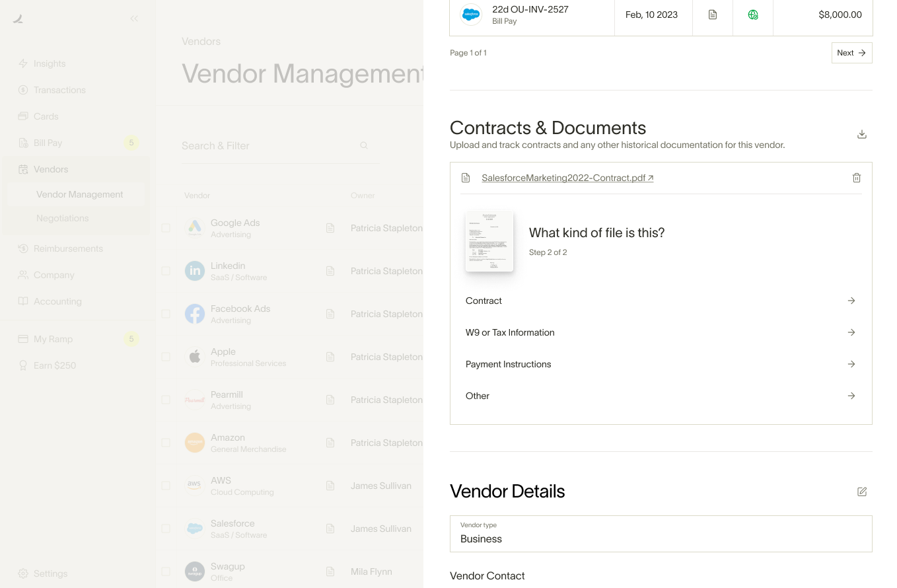This screenshot has height=588, width=897.
Task: Edit Vendor Details with the pencil icon
Action: pos(862,492)
